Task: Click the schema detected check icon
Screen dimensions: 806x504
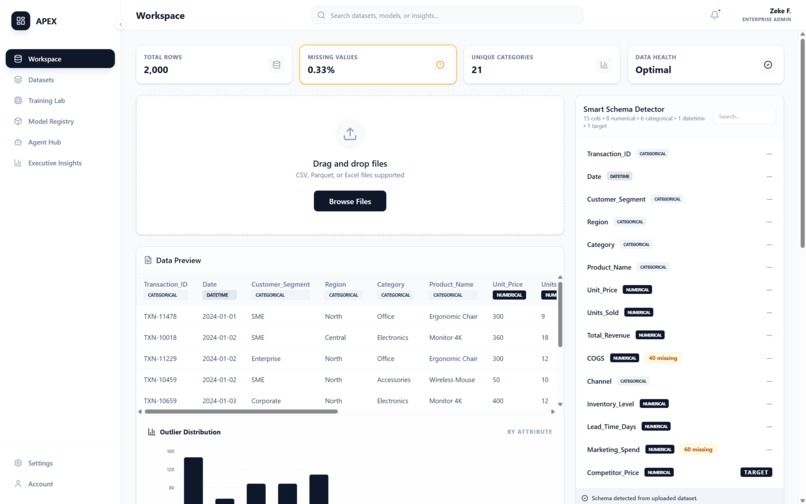Action: tap(584, 498)
